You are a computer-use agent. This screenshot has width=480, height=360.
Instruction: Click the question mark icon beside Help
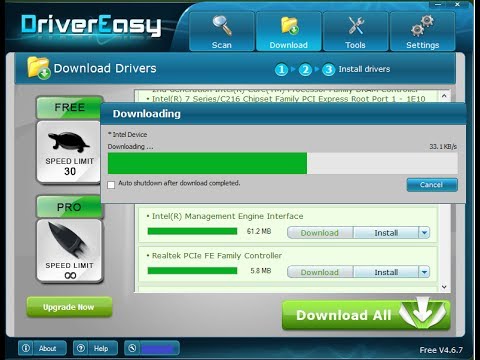81,348
